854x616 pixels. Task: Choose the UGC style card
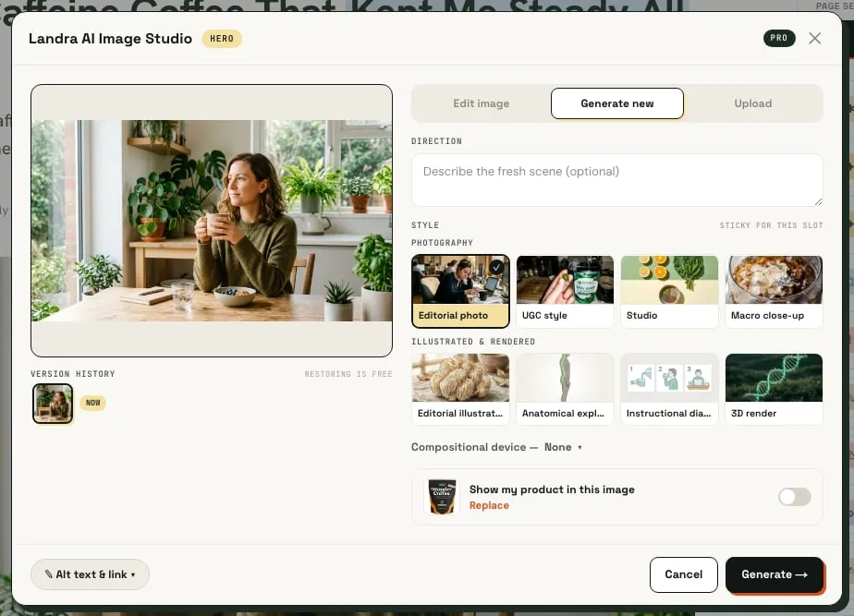click(x=565, y=291)
